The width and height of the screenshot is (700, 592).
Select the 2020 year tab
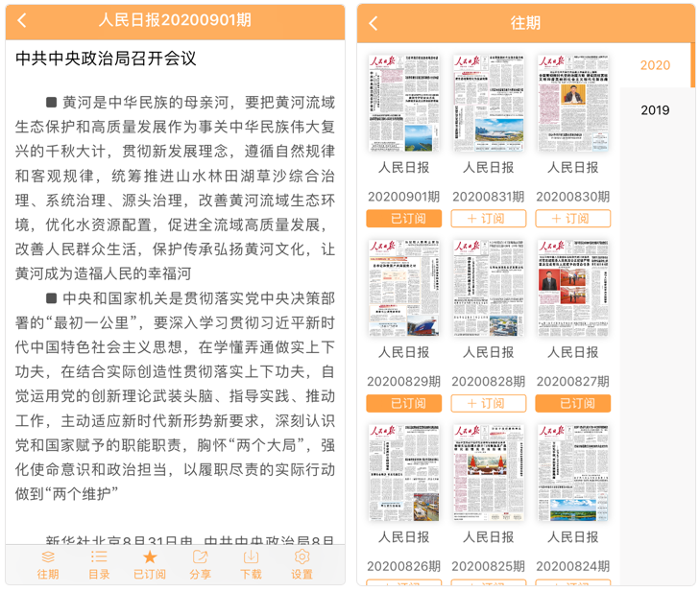pyautogui.click(x=655, y=65)
